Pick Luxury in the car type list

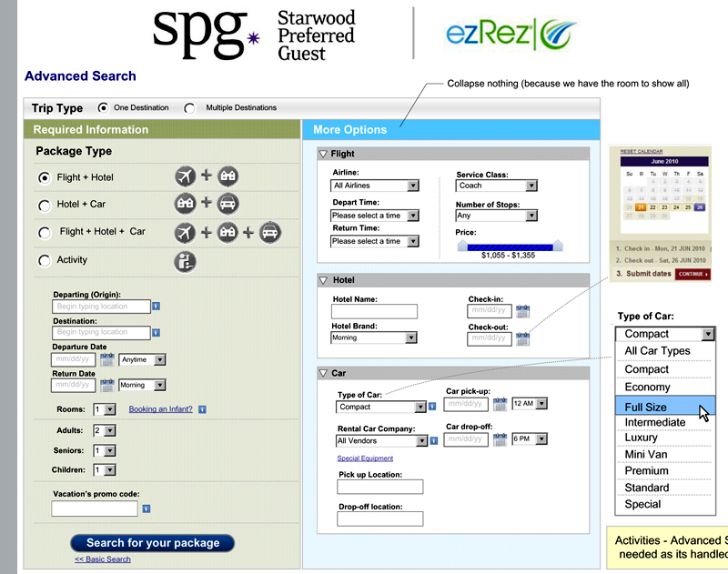pyautogui.click(x=641, y=438)
